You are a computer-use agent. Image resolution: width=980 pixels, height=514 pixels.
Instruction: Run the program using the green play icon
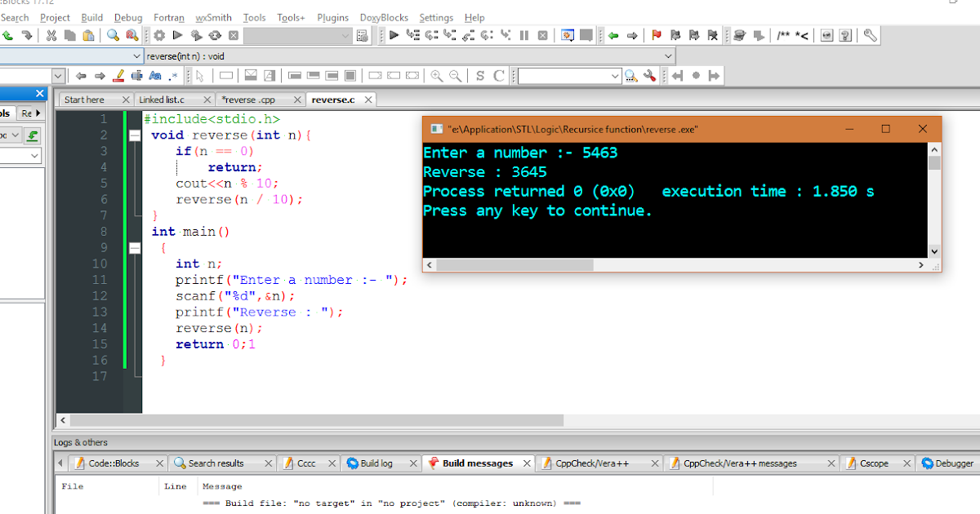coord(177,35)
